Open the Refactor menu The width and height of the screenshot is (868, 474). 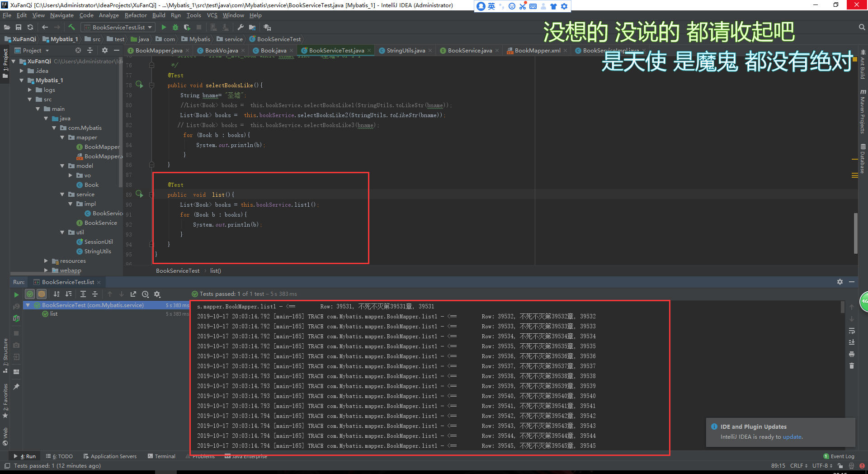click(136, 15)
